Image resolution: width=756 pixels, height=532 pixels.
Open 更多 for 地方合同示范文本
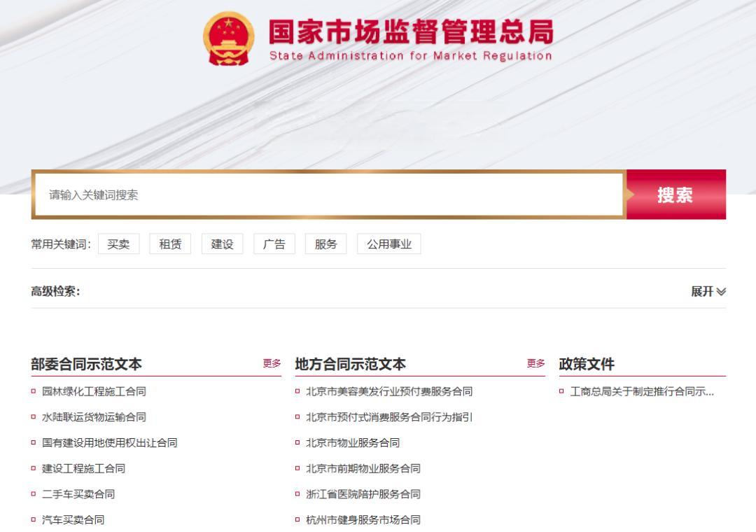[536, 363]
